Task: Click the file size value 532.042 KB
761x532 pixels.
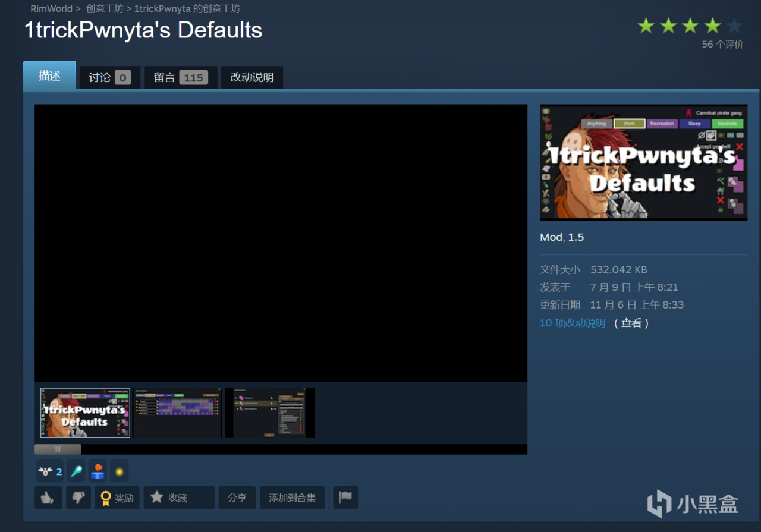Action: (618, 269)
